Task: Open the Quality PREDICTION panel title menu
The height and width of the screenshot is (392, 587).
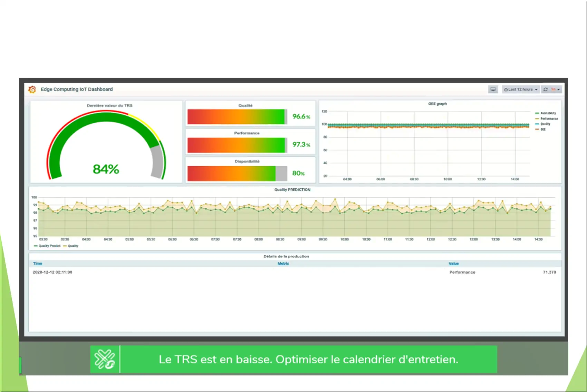Action: [x=292, y=190]
